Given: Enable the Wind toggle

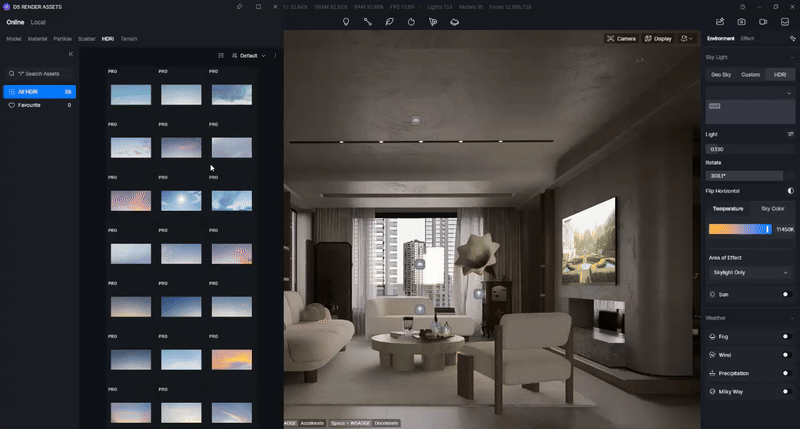Looking at the screenshot, I should (787, 355).
